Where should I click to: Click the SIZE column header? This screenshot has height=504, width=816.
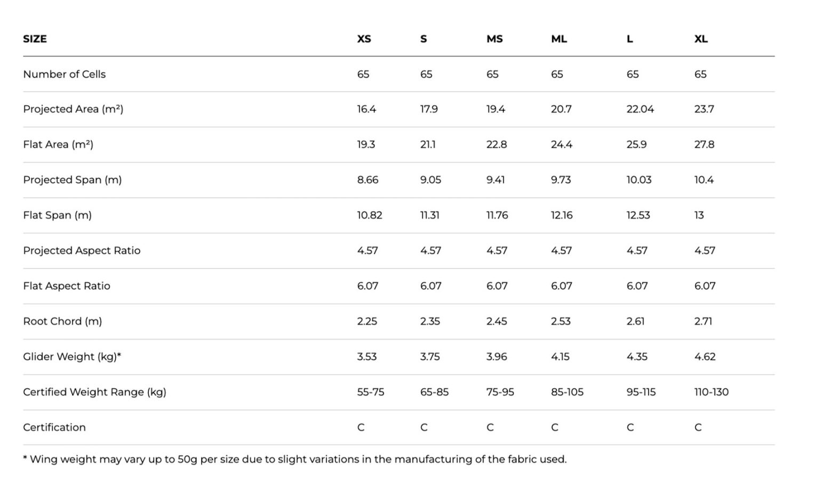click(35, 39)
